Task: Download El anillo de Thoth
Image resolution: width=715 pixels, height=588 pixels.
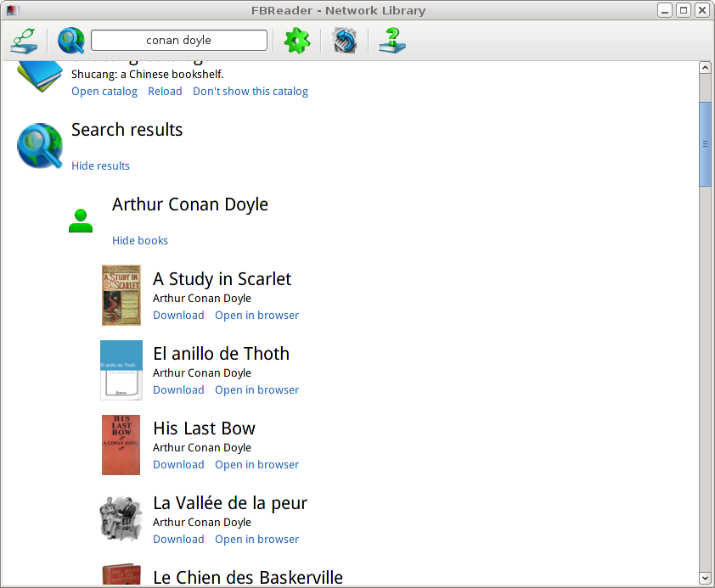Action: [178, 389]
